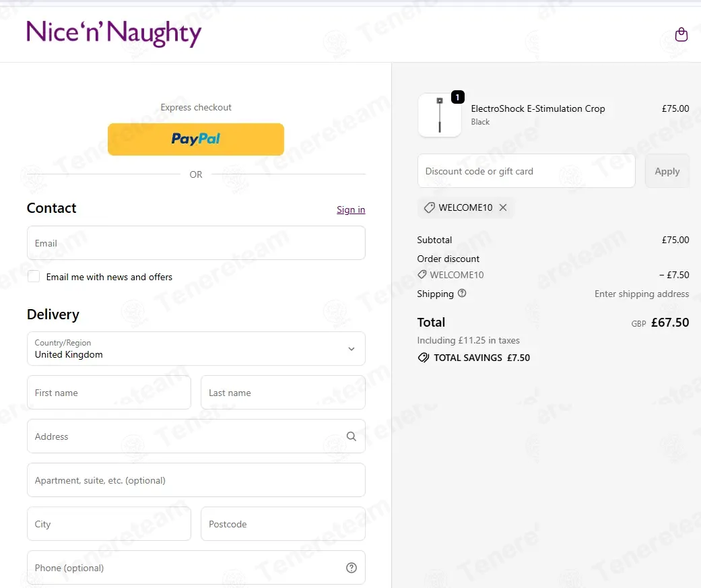Click the 'Black' variant label

(480, 122)
